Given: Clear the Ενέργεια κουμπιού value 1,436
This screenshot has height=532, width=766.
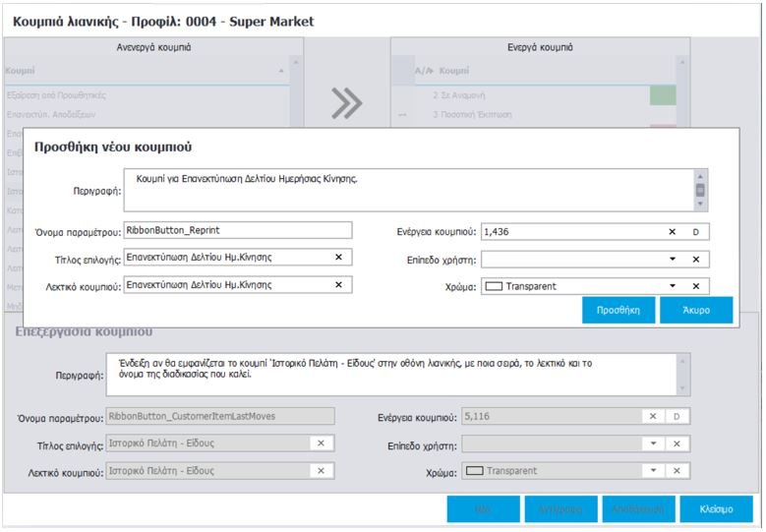Looking at the screenshot, I should pyautogui.click(x=673, y=232).
